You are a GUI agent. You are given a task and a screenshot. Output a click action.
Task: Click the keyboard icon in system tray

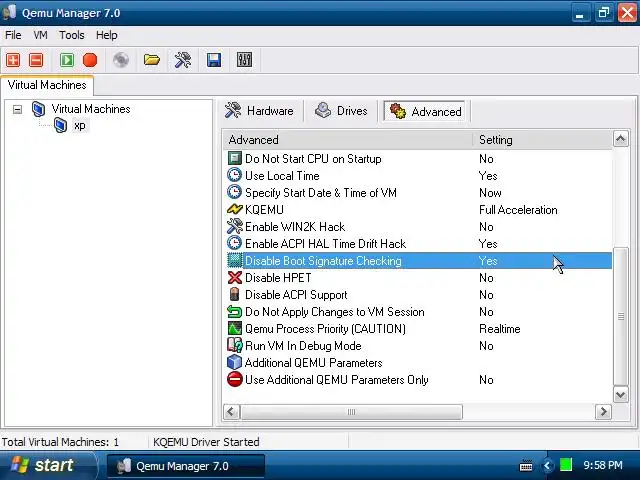[x=526, y=465]
